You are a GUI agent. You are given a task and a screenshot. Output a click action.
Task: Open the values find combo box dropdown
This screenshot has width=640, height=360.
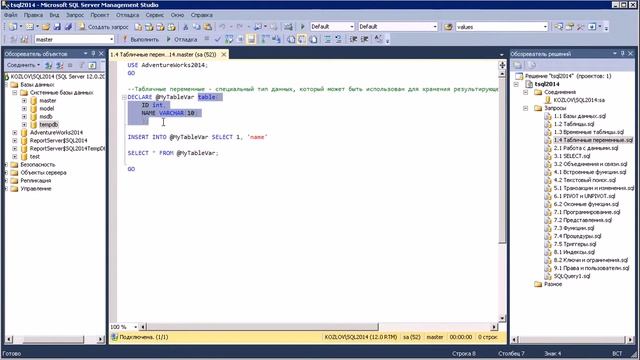tap(545, 27)
